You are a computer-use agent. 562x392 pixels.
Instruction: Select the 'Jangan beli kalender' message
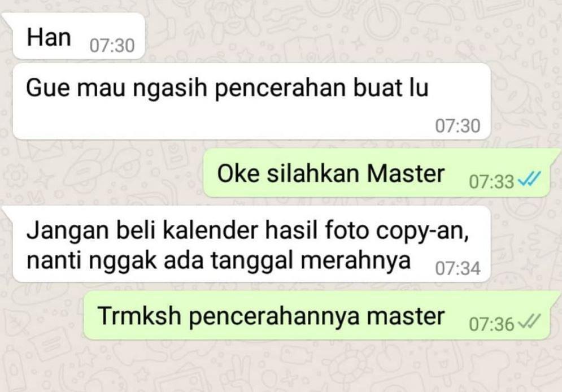pos(251,244)
